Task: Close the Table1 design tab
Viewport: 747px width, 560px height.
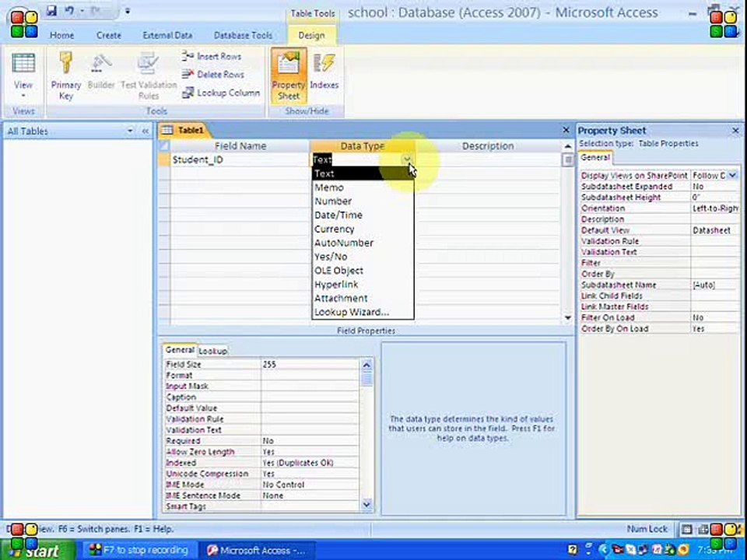Action: [566, 130]
